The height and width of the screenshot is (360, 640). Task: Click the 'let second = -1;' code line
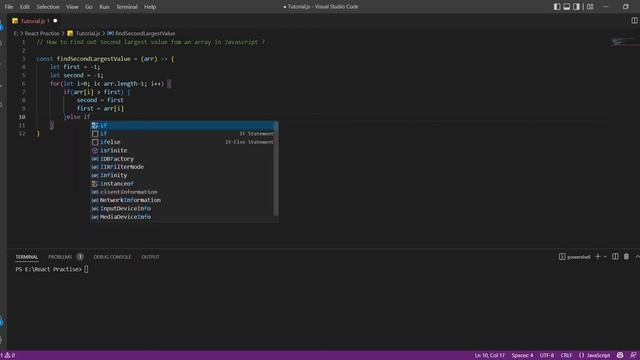(77, 75)
